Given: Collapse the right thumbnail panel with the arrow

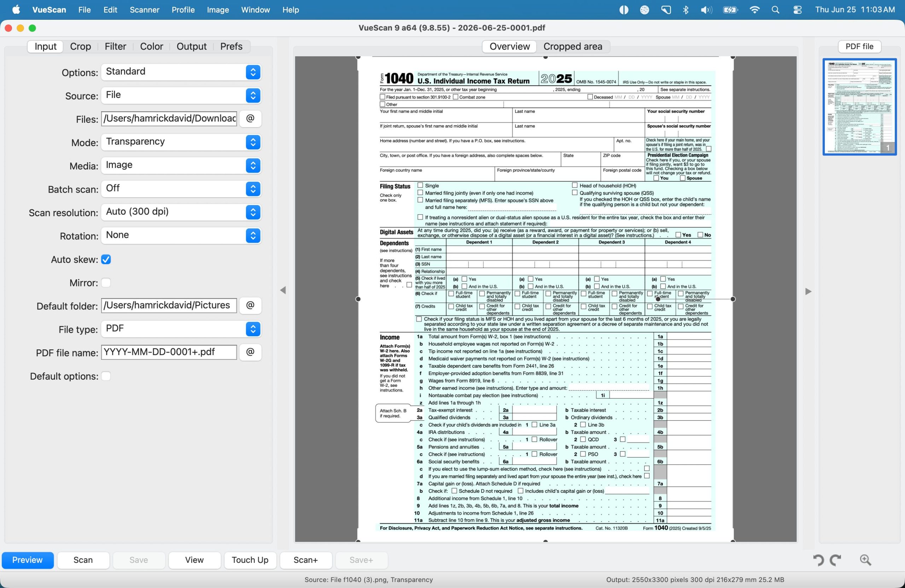Looking at the screenshot, I should (x=808, y=291).
